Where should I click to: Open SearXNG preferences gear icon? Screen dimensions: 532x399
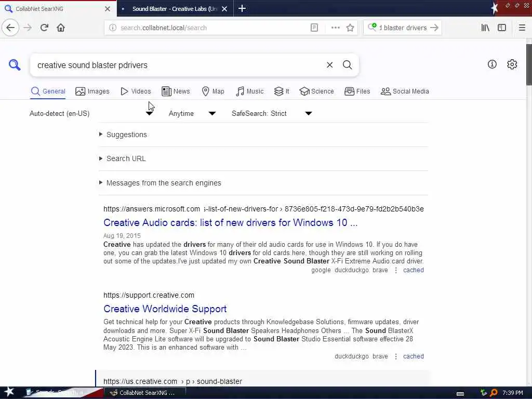[512, 64]
